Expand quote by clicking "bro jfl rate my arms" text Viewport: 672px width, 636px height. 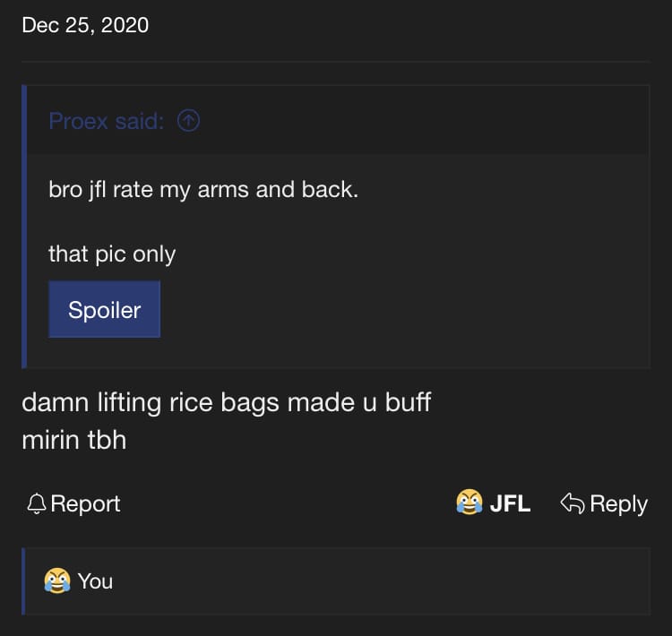click(x=202, y=191)
